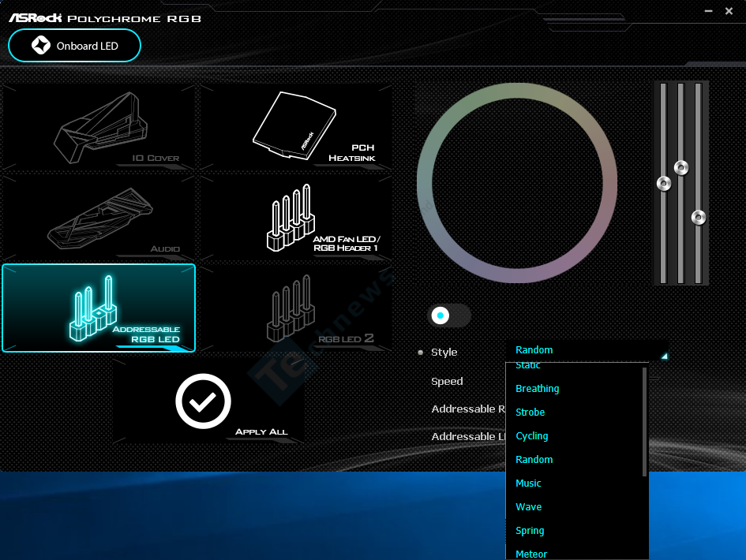Select AMD Fan LED / RGB Header 1
The width and height of the screenshot is (746, 560).
click(296, 218)
